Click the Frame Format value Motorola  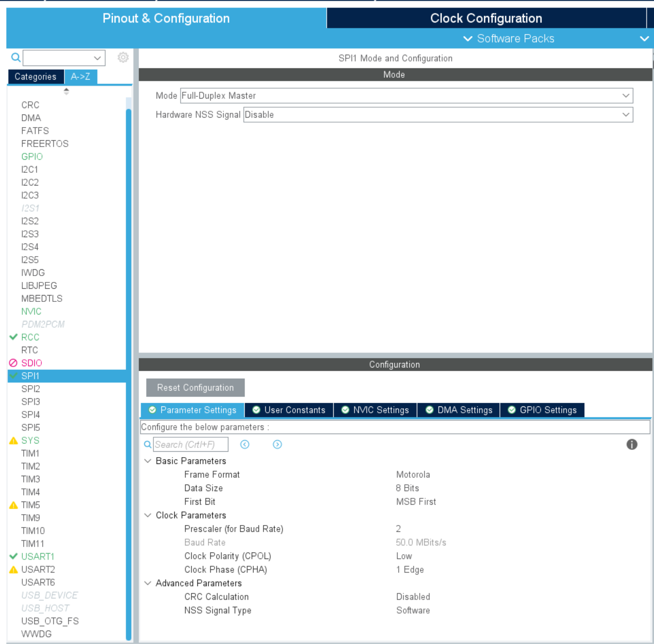pos(413,474)
